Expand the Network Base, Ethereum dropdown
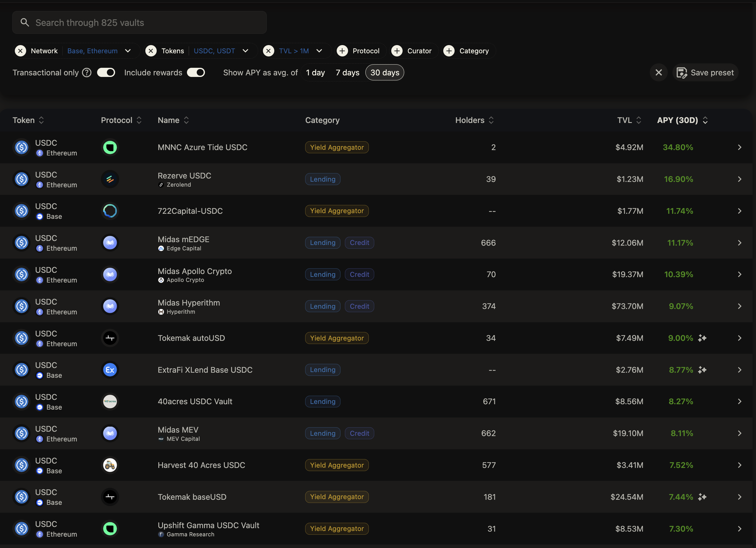 [128, 51]
